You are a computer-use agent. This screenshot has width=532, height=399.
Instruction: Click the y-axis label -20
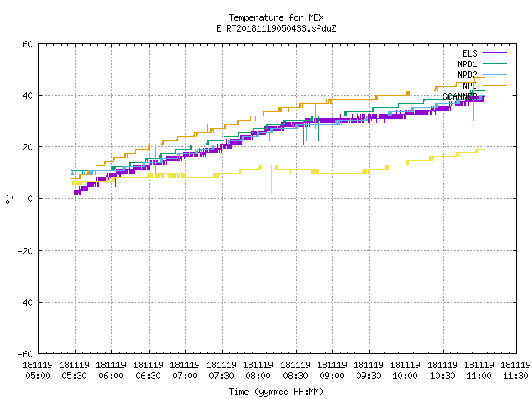(25, 251)
